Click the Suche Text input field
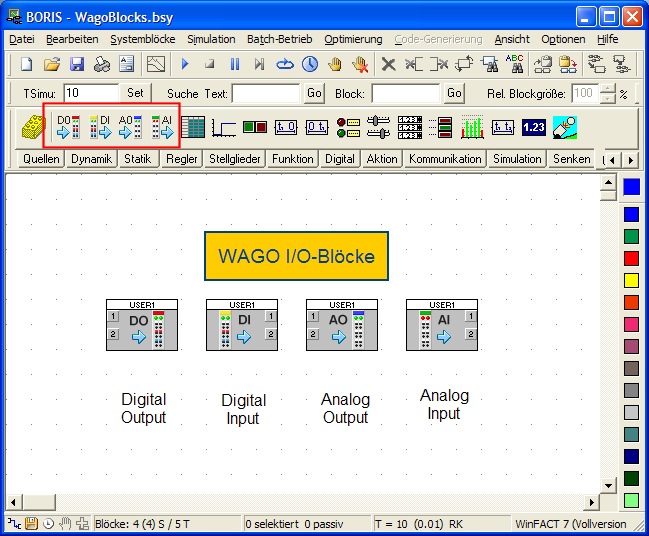The image size is (649, 536). tap(266, 93)
